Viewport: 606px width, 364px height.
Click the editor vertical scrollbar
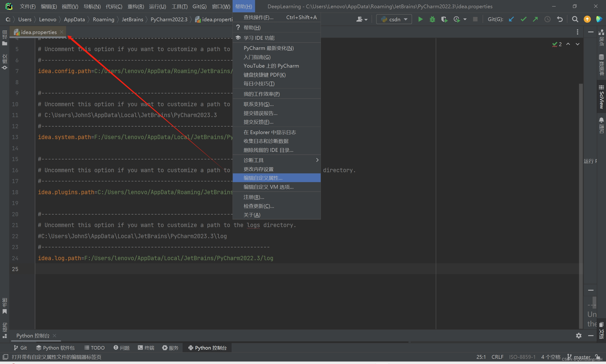coord(581,206)
